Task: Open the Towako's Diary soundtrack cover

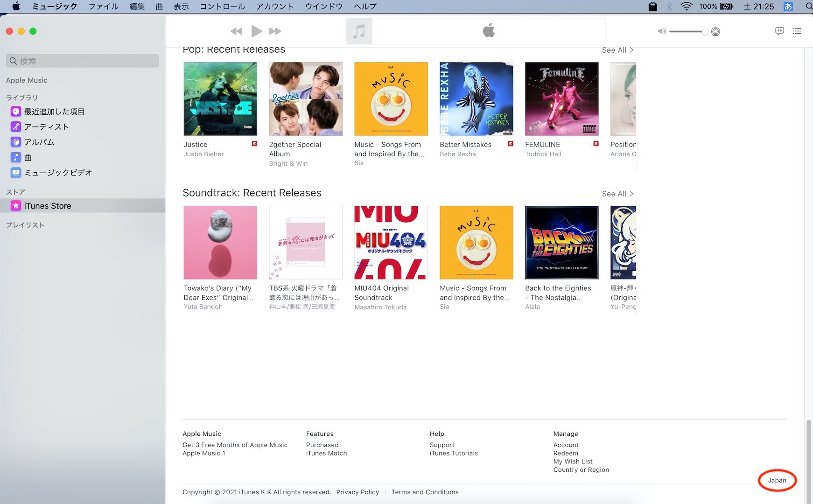Action: [x=220, y=243]
